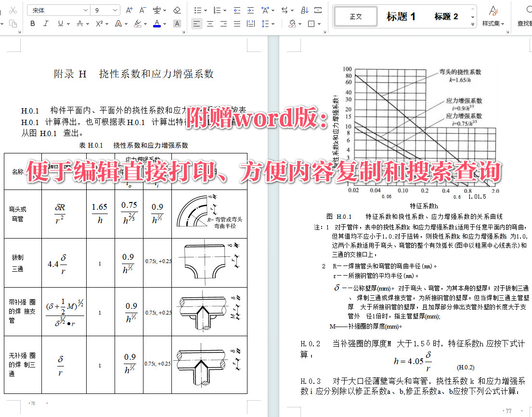Toggle italic formatting
532x417 pixels.
point(46,23)
